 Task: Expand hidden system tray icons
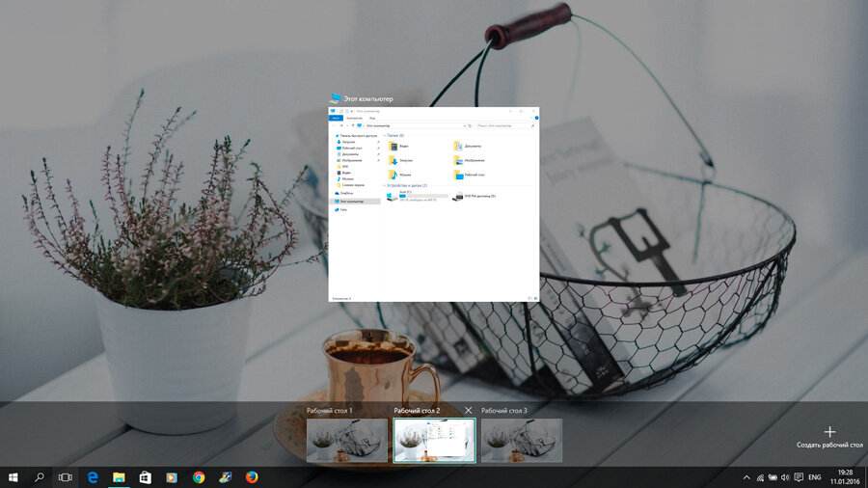click(746, 477)
